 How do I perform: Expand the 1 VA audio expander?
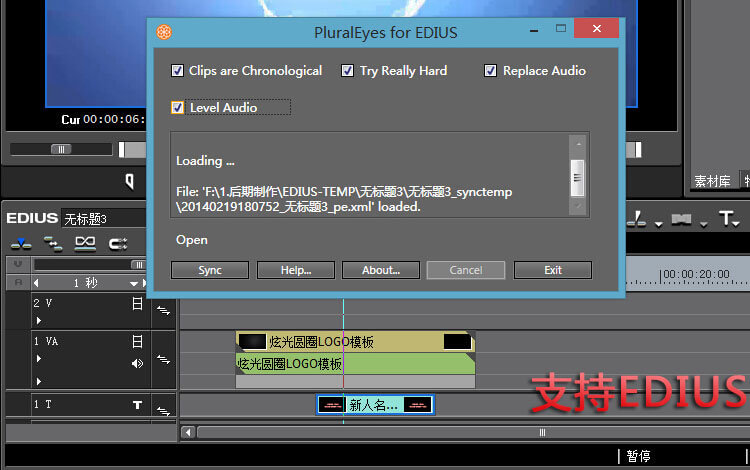pyautogui.click(x=39, y=381)
